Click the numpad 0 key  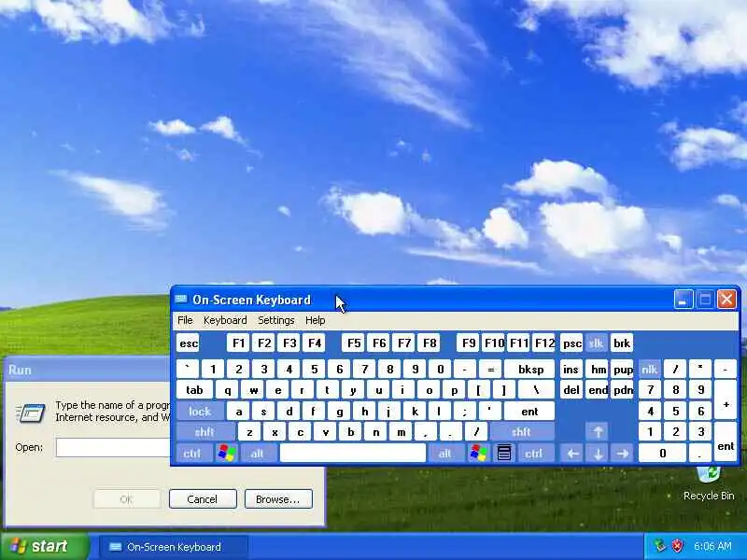point(662,453)
